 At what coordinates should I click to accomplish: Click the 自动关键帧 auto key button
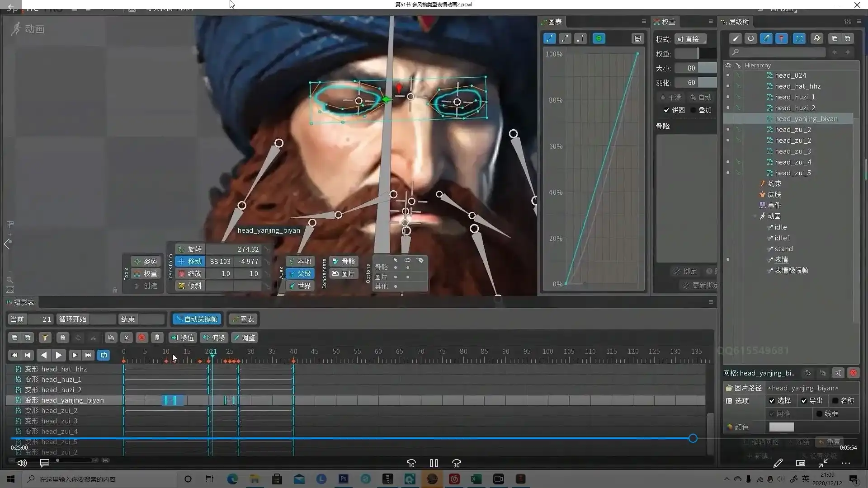(x=197, y=319)
